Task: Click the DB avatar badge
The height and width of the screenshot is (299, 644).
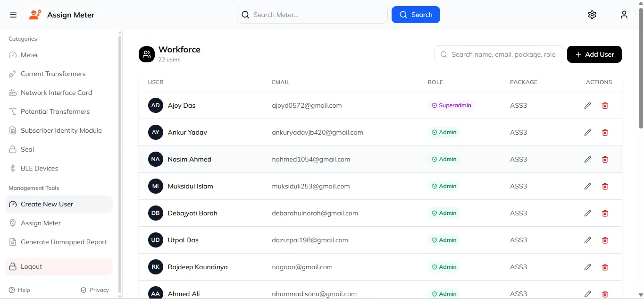Action: click(156, 213)
